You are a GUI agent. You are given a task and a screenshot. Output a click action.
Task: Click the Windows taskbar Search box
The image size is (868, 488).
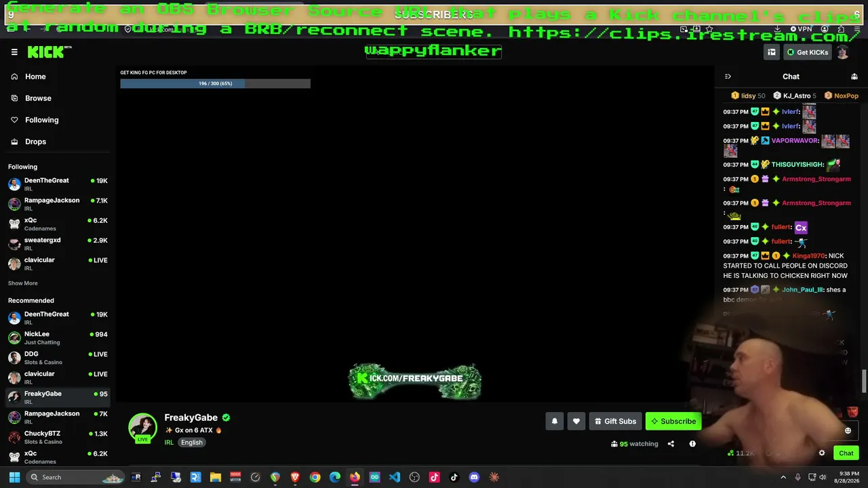(x=76, y=477)
